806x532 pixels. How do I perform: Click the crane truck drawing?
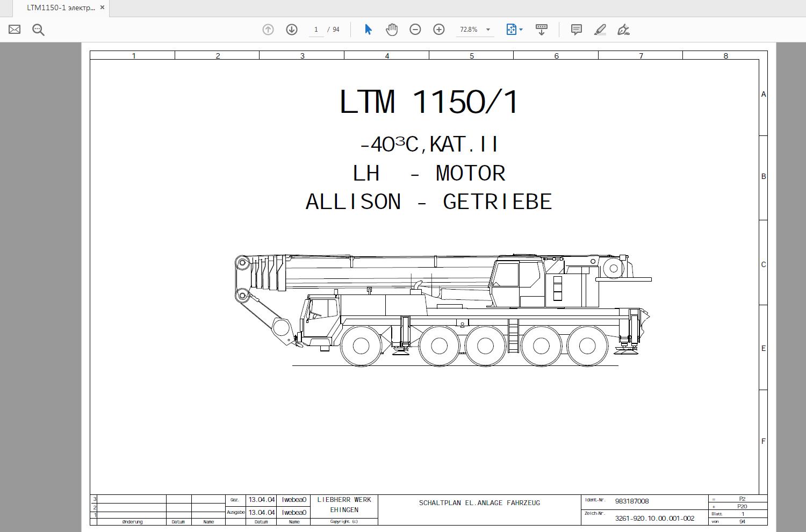click(443, 310)
